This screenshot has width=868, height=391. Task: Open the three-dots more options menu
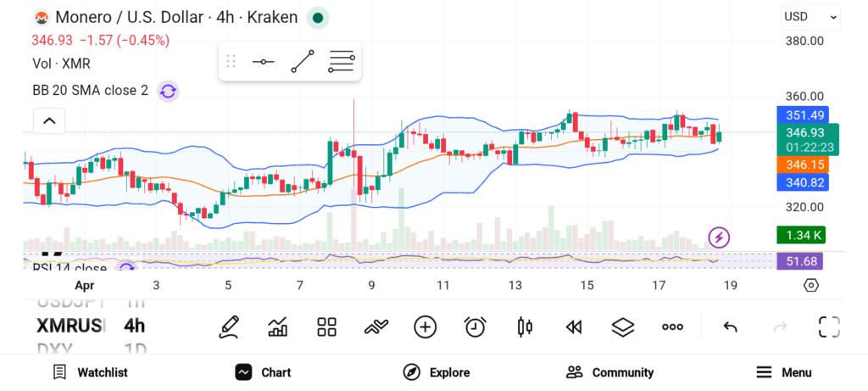tap(673, 327)
